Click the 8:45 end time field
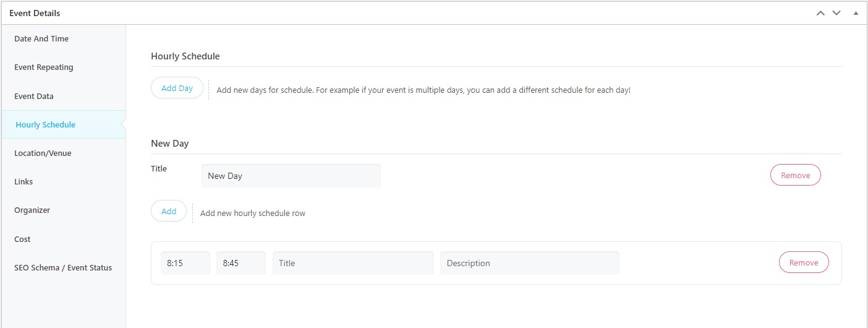The image size is (868, 328). [241, 263]
